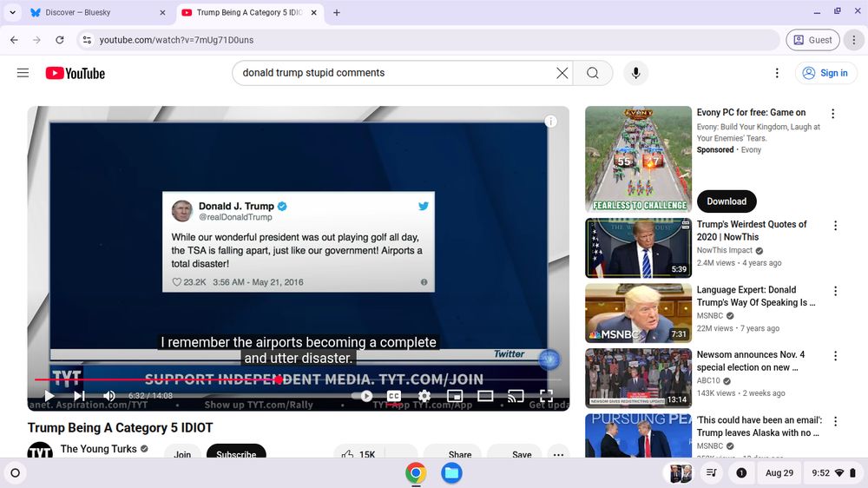
Task: Seek the red progress bar scrubber
Action: [279, 379]
